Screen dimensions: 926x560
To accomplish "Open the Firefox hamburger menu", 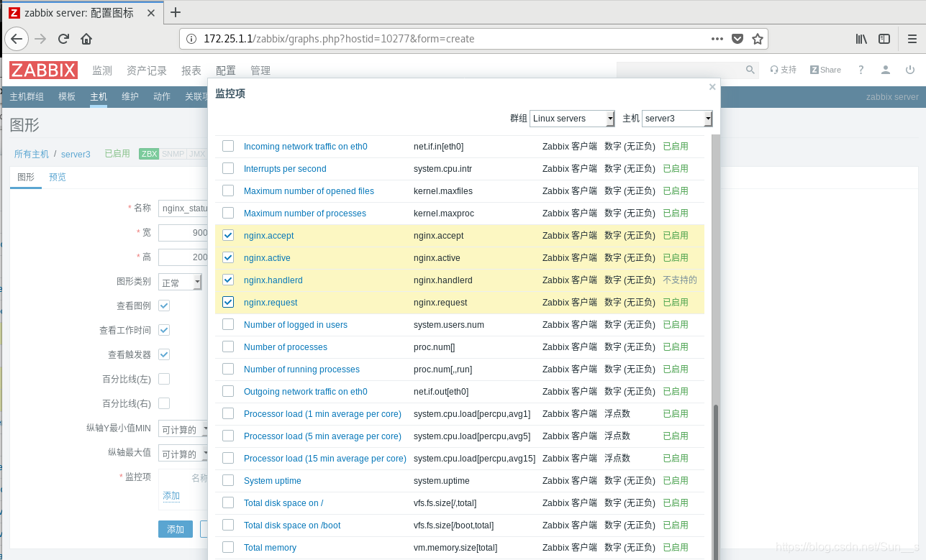I will pyautogui.click(x=911, y=39).
